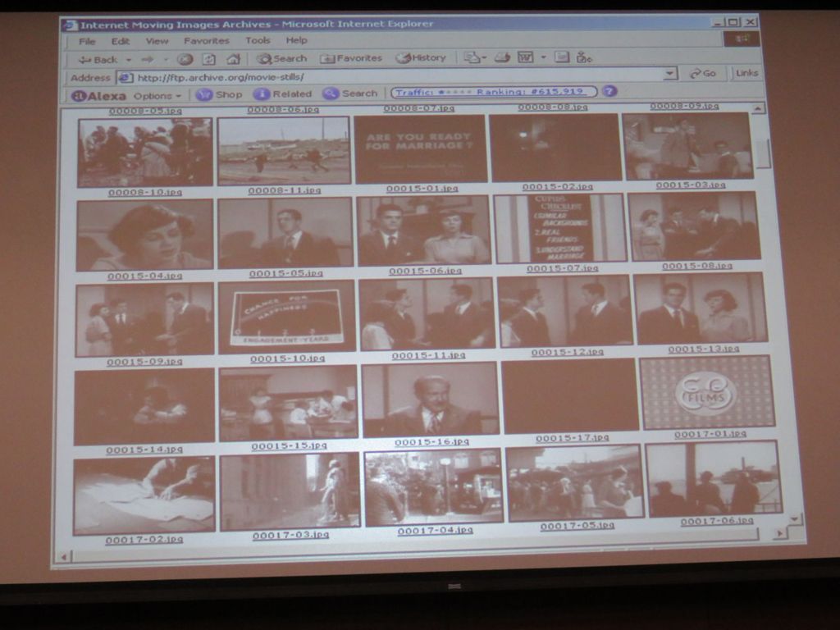Open the 'Are You Ready for Marriage' thumbnail
This screenshot has height=630, width=840.
coord(421,148)
